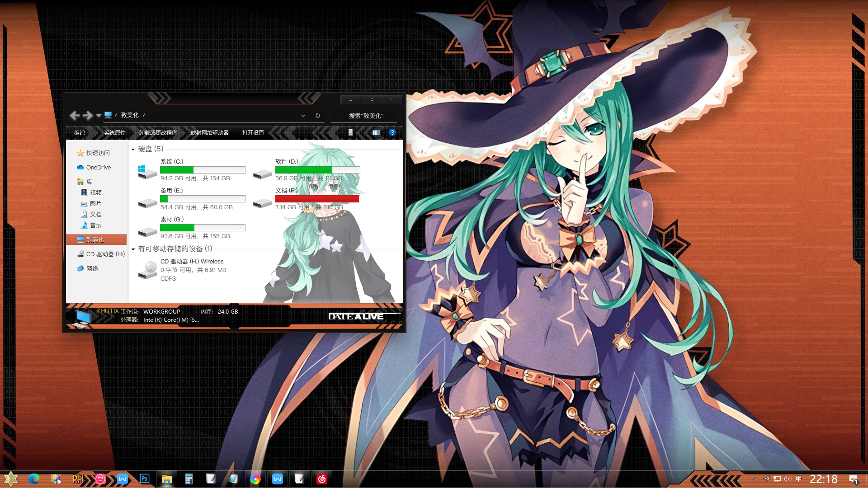Select the CD 驱动器 (H:) Wireless disc icon
This screenshot has height=488, width=868.
[x=147, y=270]
